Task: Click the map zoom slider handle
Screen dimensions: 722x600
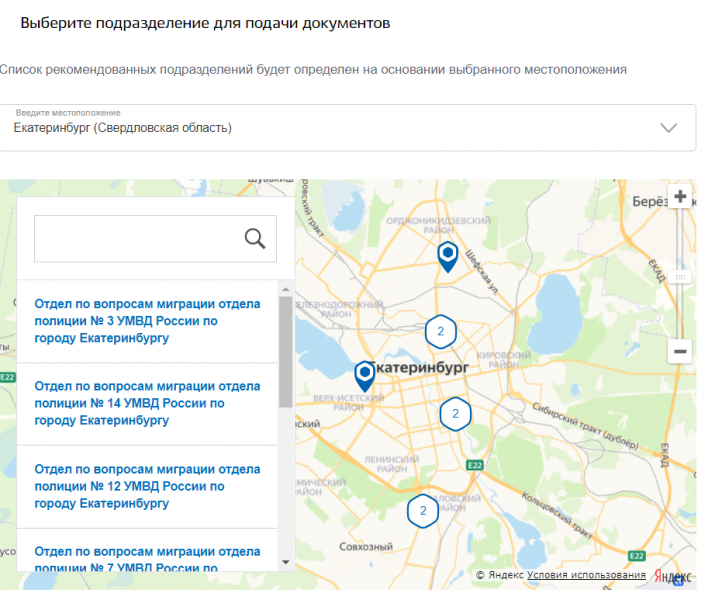Action: [x=680, y=277]
